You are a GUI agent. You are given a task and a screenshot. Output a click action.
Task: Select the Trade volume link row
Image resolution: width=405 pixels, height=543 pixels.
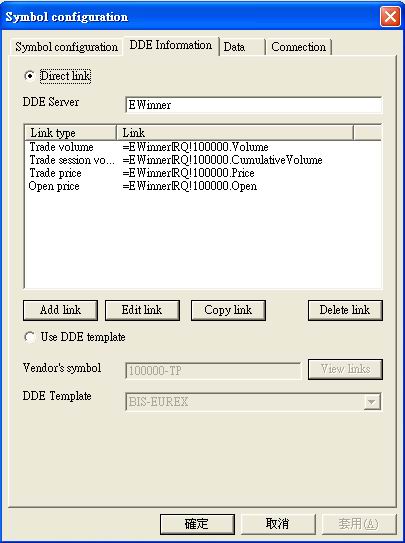coord(203,147)
